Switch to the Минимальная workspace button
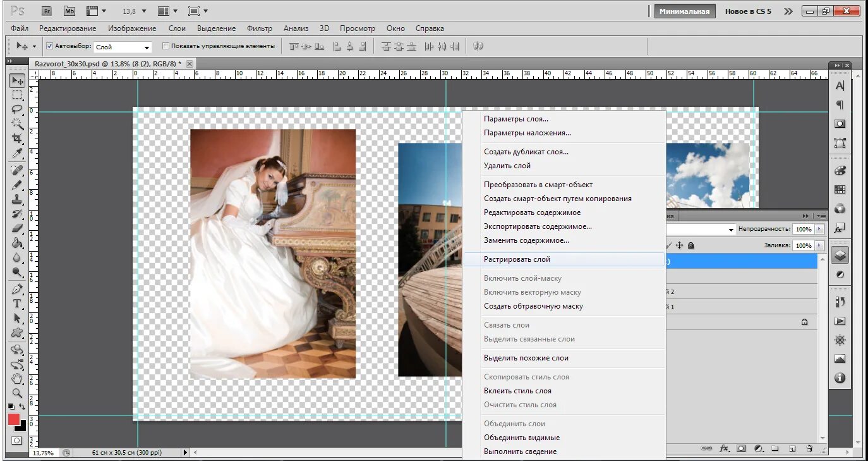The width and height of the screenshot is (868, 461). click(685, 11)
